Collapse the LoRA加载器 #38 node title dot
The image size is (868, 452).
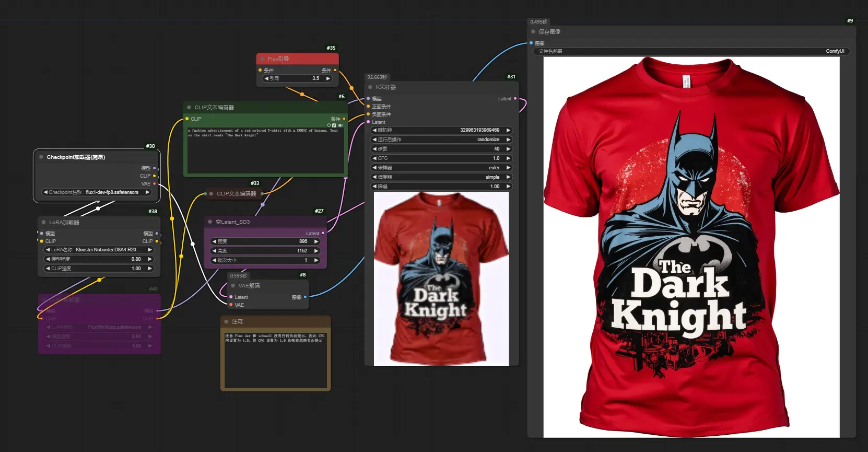point(43,222)
